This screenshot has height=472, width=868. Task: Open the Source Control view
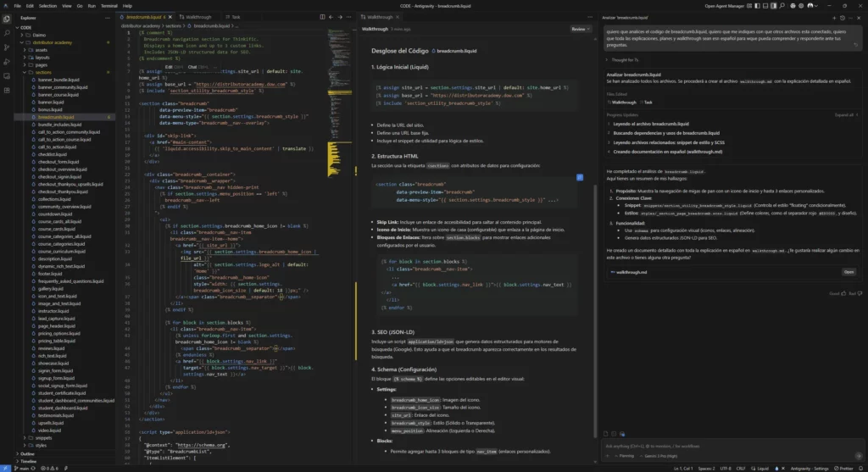pos(7,47)
